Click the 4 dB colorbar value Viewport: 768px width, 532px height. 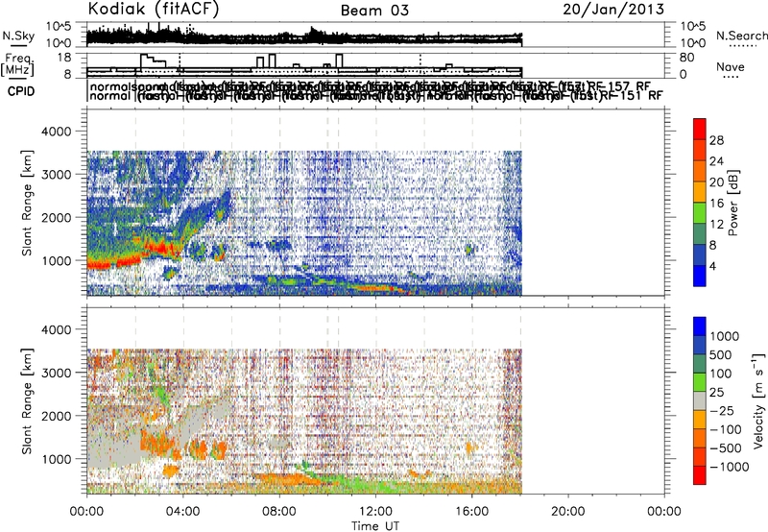click(712, 266)
